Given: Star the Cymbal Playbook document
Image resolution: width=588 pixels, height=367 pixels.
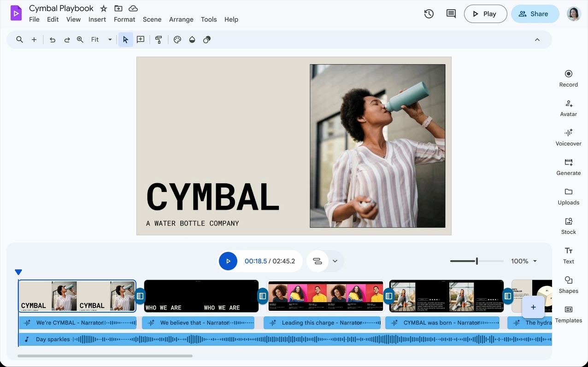Looking at the screenshot, I should coord(104,8).
